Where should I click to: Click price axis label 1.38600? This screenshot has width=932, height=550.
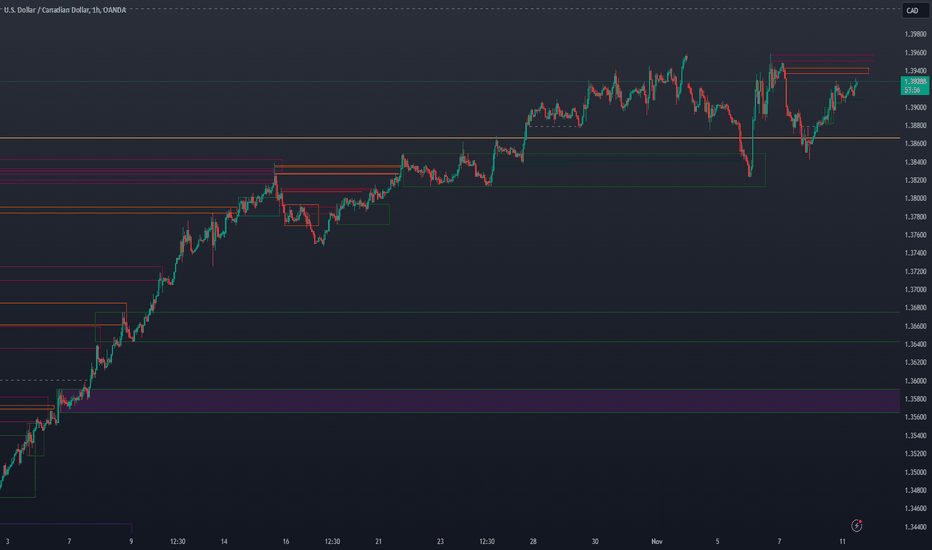915,144
